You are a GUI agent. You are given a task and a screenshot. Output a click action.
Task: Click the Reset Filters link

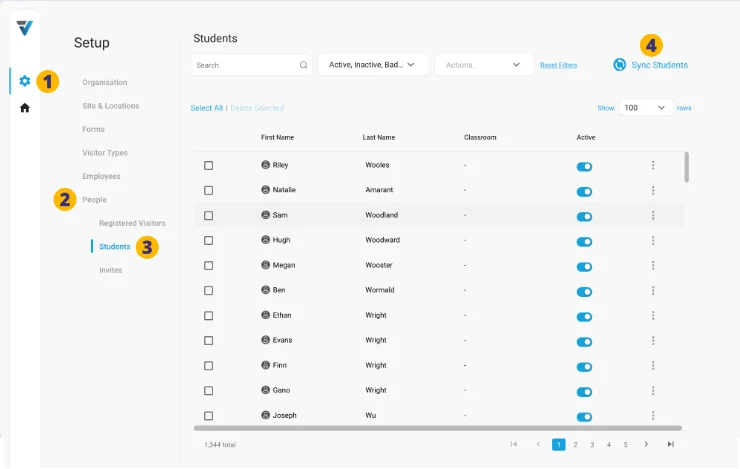click(x=558, y=65)
